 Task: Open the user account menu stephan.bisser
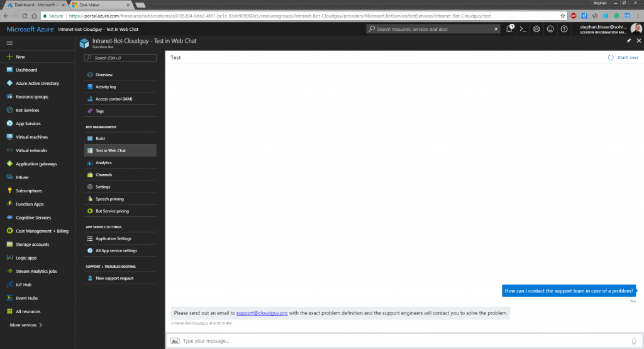tap(610, 29)
